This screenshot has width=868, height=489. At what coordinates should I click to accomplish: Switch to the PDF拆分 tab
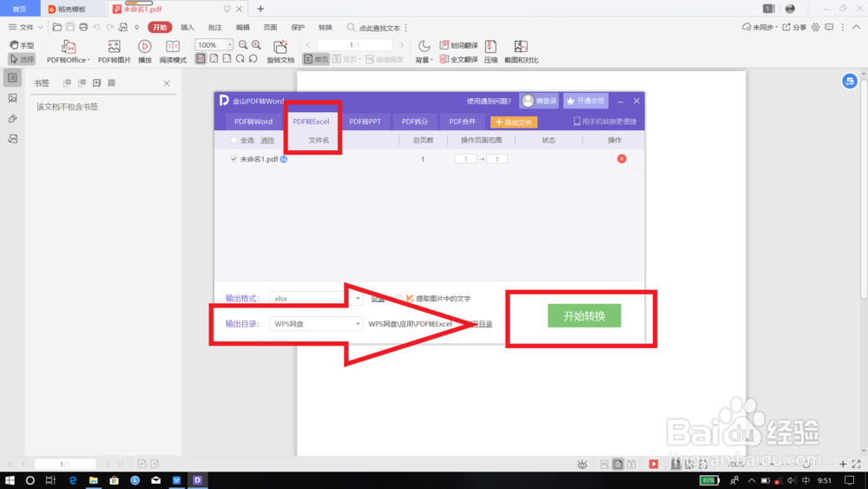[415, 122]
